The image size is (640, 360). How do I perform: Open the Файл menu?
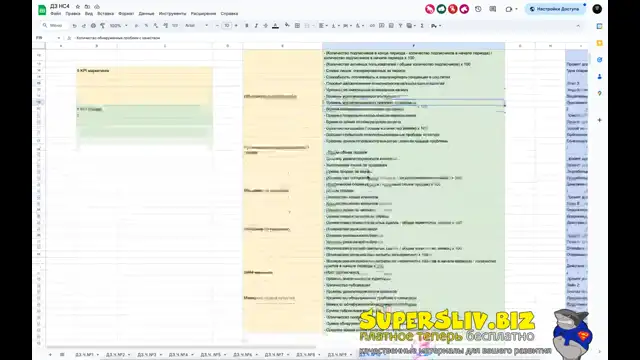pyautogui.click(x=56, y=13)
